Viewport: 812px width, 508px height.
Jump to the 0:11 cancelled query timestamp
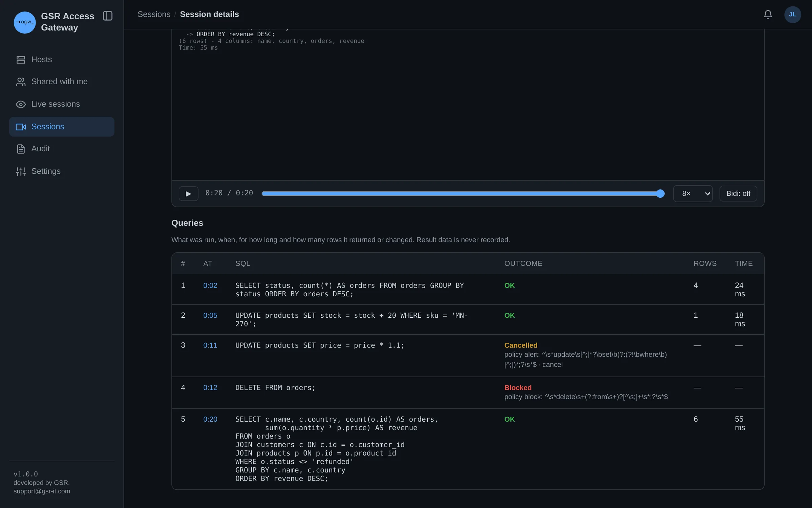[x=210, y=345]
